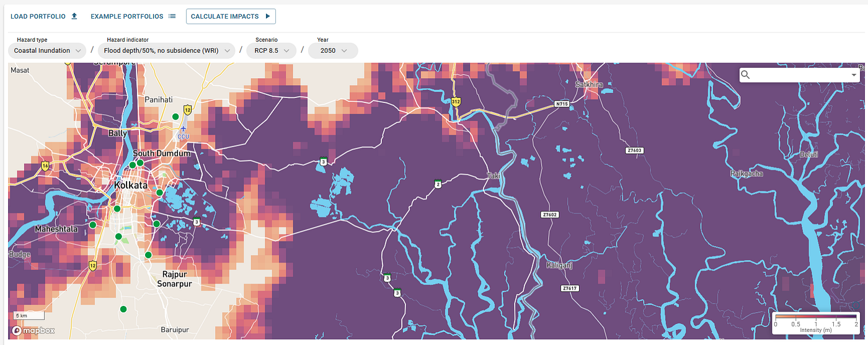Click the intensity color gradient legend
Image resolution: width=868 pixels, height=345 pixels.
click(817, 317)
